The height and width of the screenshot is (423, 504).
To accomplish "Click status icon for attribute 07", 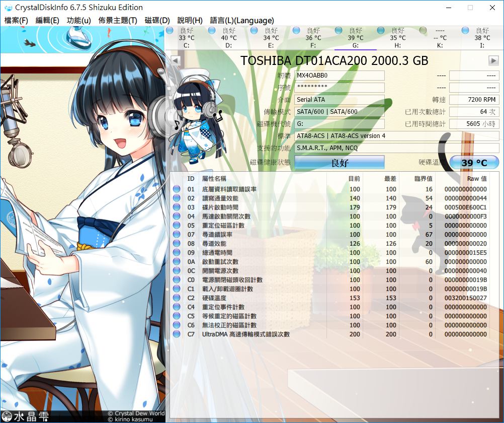I will [177, 234].
